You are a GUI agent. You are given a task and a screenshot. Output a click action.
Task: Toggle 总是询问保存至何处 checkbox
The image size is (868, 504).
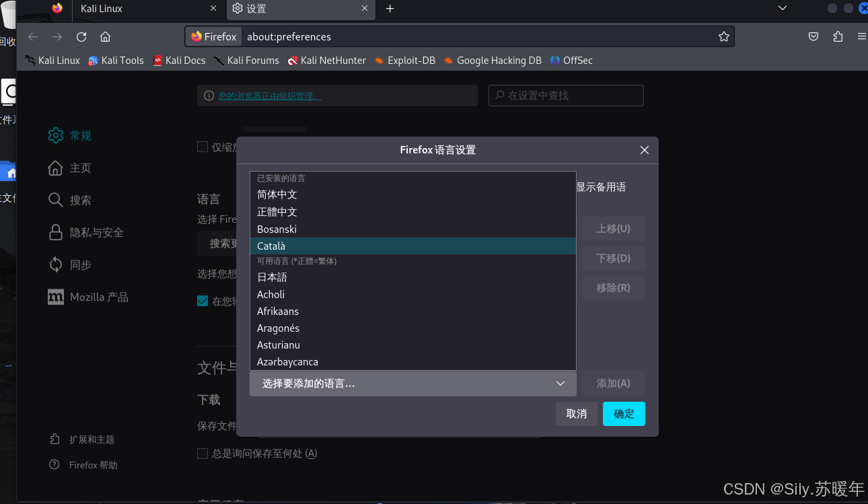click(203, 454)
